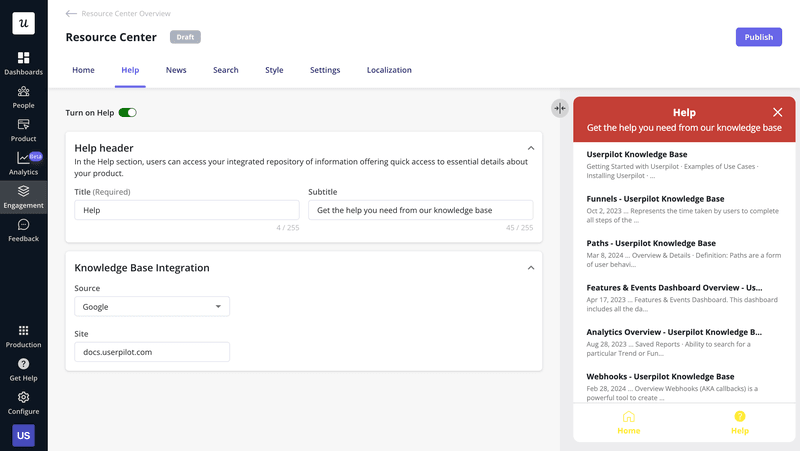Open Dashboards in the sidebar

pyautogui.click(x=23, y=63)
